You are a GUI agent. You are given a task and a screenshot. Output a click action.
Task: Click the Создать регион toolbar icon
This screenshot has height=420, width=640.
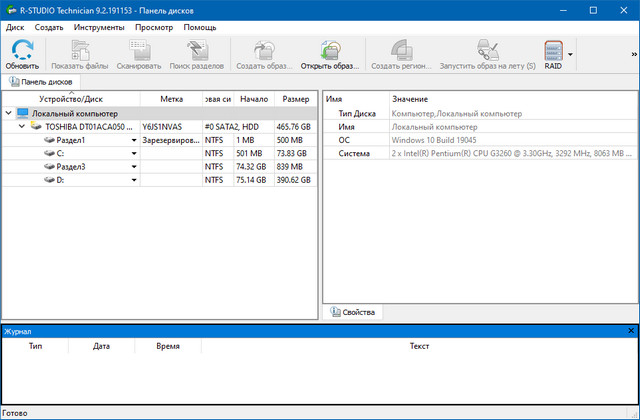tap(400, 50)
